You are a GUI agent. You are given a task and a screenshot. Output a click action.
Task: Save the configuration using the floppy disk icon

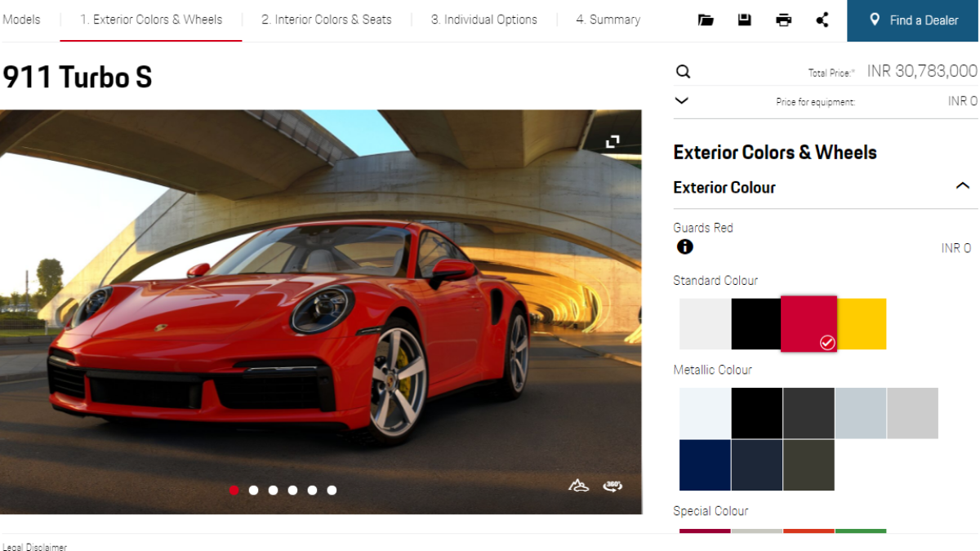(744, 20)
